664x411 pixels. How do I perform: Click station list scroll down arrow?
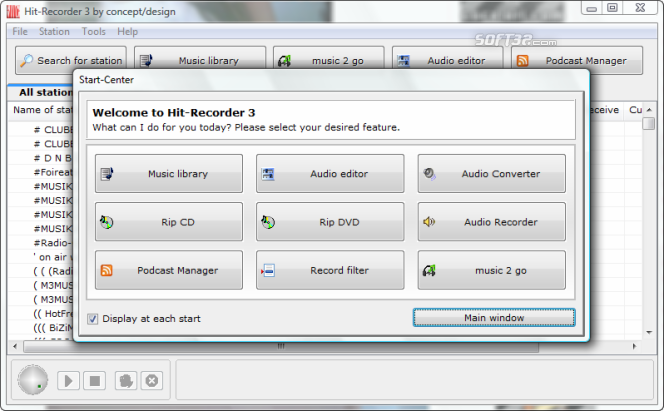649,332
